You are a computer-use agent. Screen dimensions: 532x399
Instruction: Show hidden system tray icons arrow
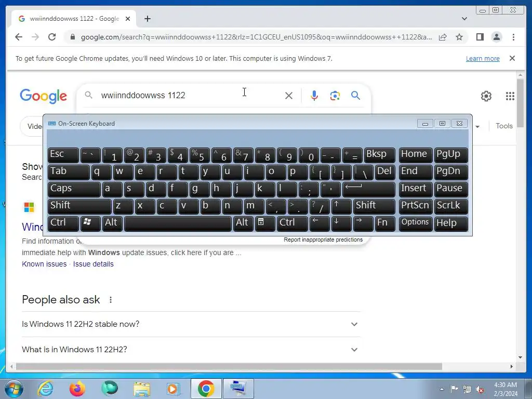pos(442,389)
